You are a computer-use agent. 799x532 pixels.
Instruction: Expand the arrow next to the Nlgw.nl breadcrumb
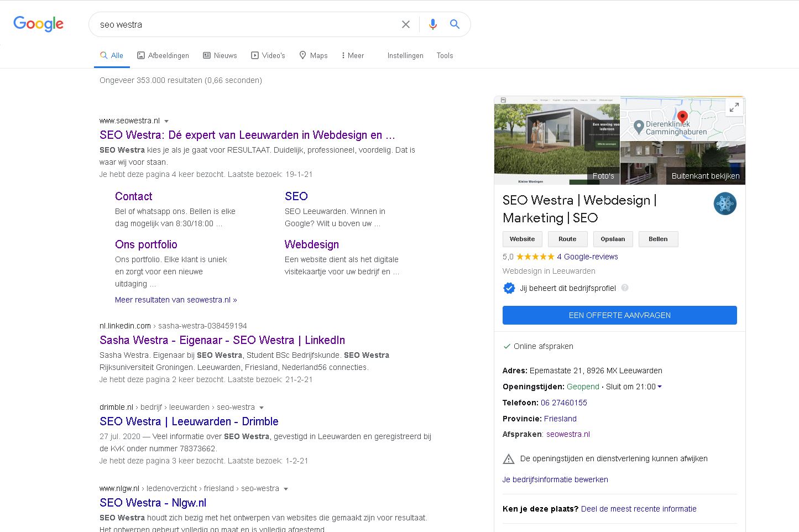pos(286,489)
